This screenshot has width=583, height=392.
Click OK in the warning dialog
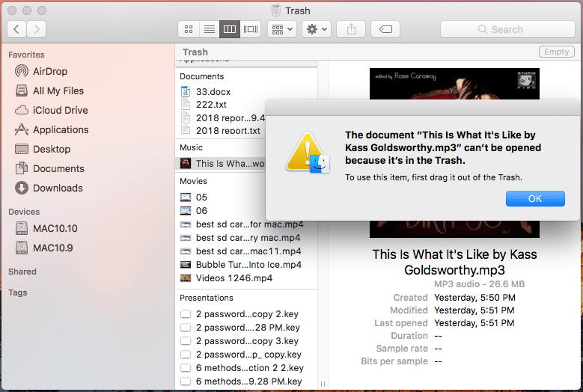coord(535,199)
